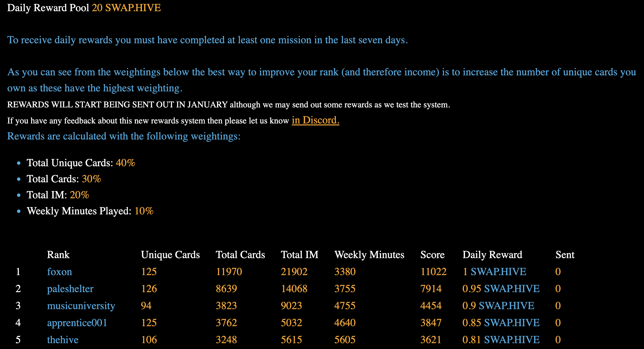The width and height of the screenshot is (644, 349).
Task: Select thehive's weekly minutes 5605
Action: click(x=345, y=340)
